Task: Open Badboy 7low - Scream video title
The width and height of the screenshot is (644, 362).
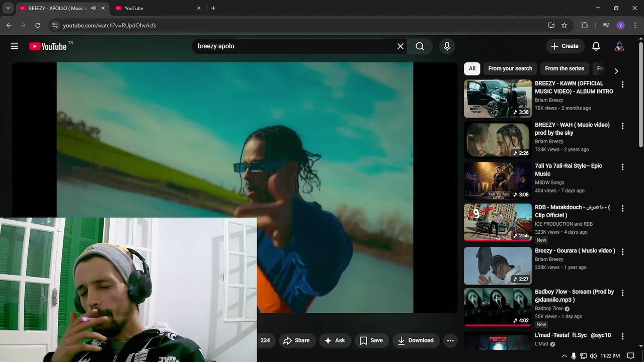Action: [x=575, y=296]
